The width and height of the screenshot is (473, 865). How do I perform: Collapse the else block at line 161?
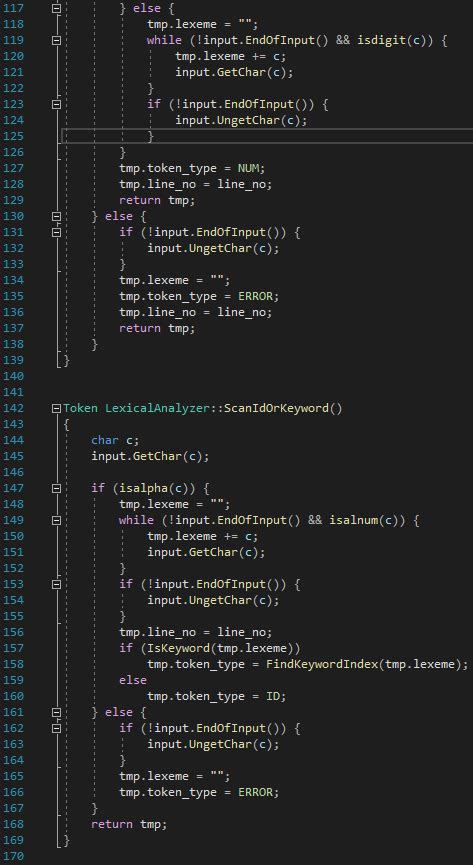coord(56,712)
